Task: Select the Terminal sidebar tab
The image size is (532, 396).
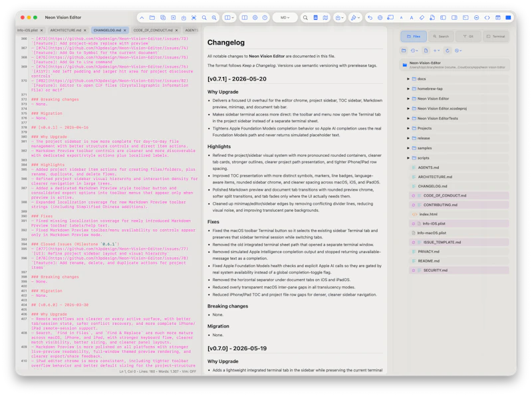Action: point(495,37)
